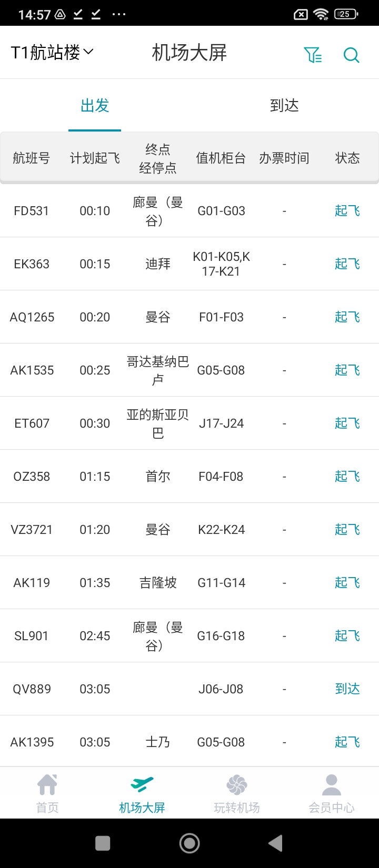
Task: Open 机场大屏 airplane icon in bottom bar
Action: 142,785
